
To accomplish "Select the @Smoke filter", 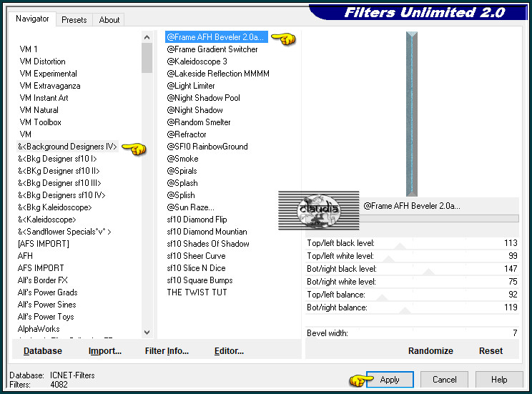I will click(x=182, y=159).
